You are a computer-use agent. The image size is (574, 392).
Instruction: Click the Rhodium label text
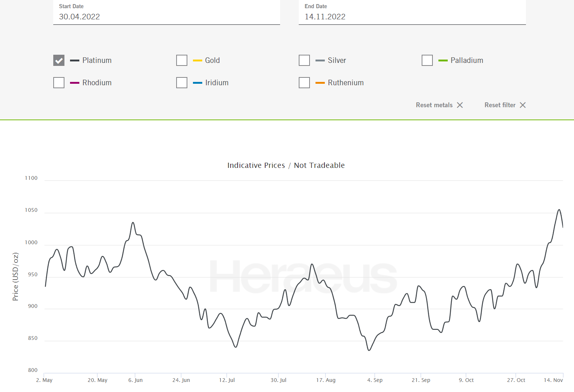point(97,83)
